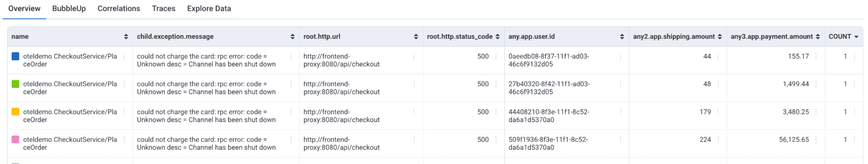The width and height of the screenshot is (868, 164).
Task: Click user id 509f1936-8f3e-11f1-8c52-da6a1d5370a0
Action: coord(548,144)
